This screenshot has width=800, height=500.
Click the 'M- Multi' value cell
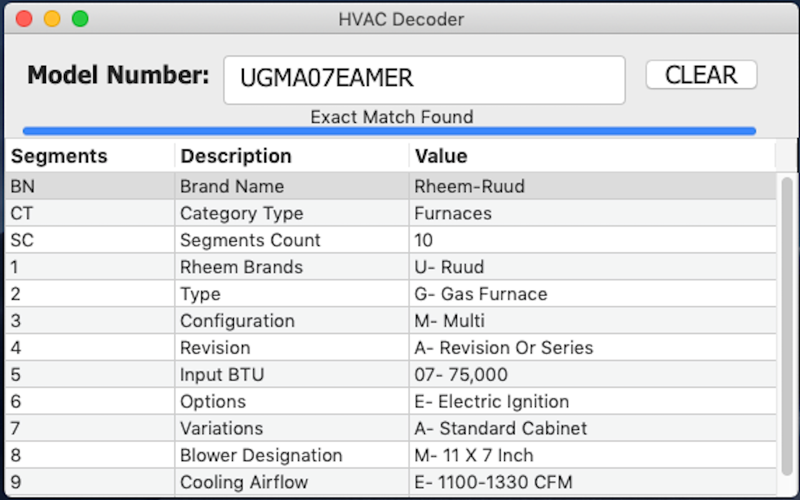coord(592,321)
